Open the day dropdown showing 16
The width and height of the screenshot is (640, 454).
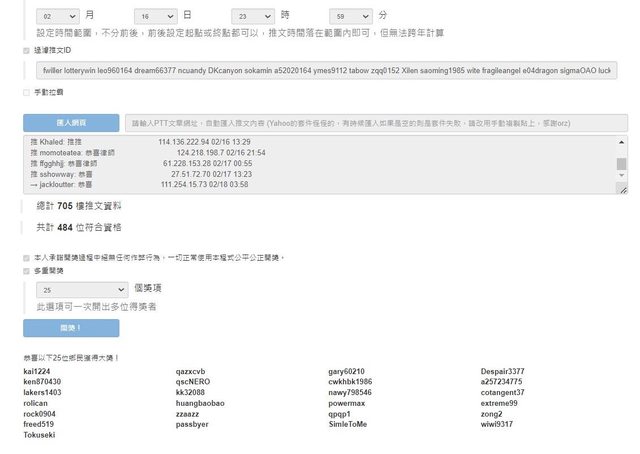pyautogui.click(x=155, y=16)
